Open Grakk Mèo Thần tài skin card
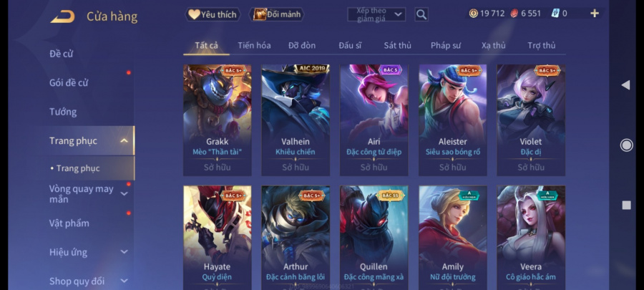This screenshot has height=290, width=644. coord(218,120)
